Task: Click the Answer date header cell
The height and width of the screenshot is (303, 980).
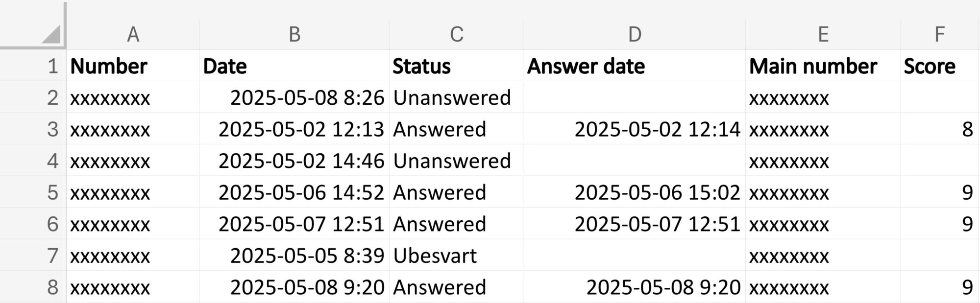Action: click(635, 66)
